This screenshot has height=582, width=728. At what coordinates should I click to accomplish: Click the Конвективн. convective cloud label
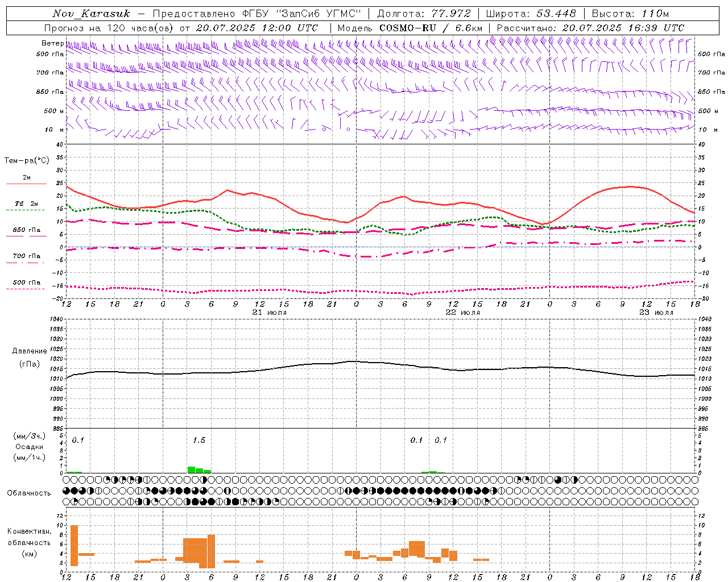coord(30,531)
